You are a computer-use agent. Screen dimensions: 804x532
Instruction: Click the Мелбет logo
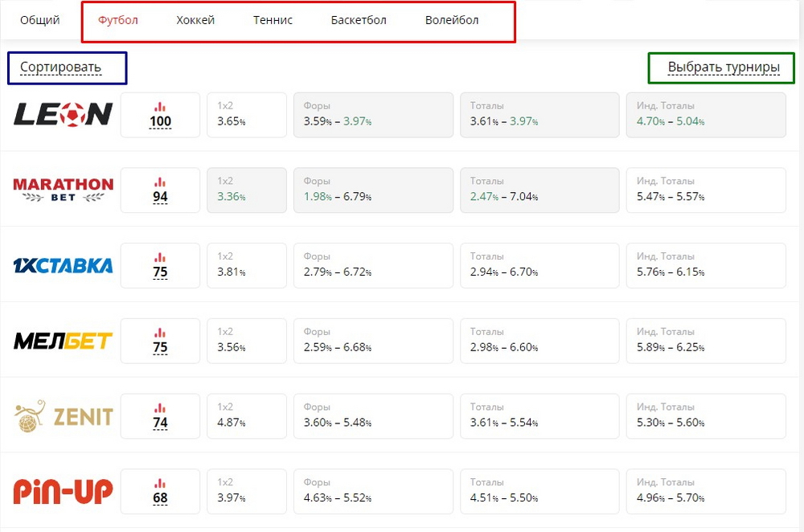[x=63, y=341]
